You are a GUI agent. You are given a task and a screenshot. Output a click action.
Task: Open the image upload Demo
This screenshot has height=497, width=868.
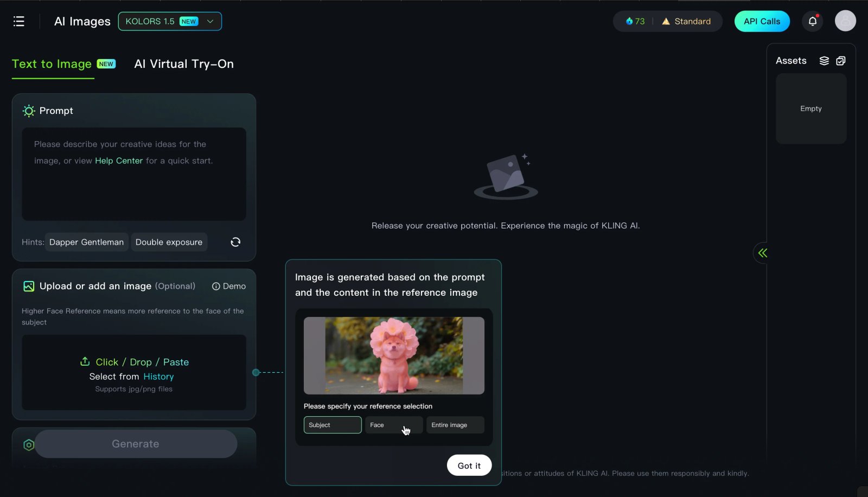point(229,286)
